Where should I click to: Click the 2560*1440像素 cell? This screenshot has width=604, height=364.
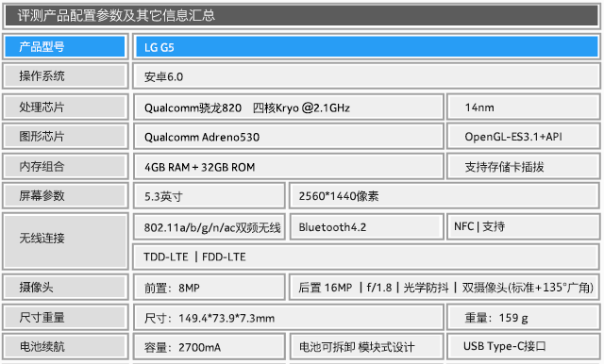pyautogui.click(x=445, y=196)
